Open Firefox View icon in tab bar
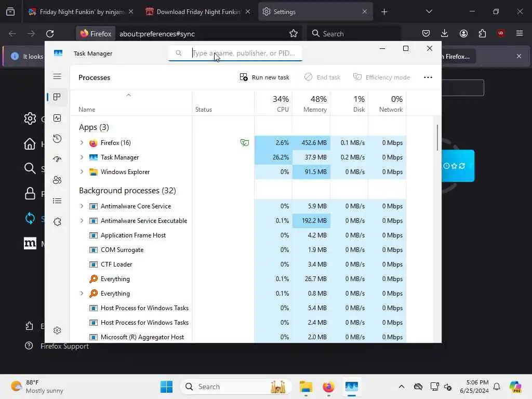This screenshot has height=399, width=532. [10, 12]
